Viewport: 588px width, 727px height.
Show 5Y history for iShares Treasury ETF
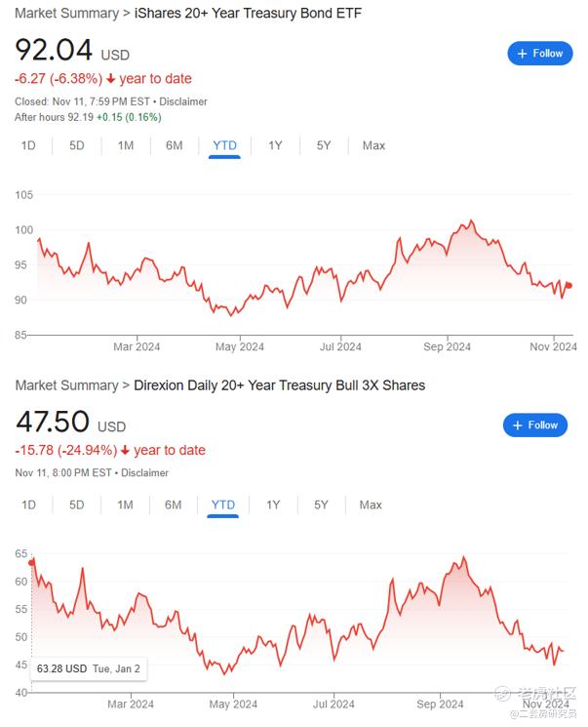click(324, 145)
